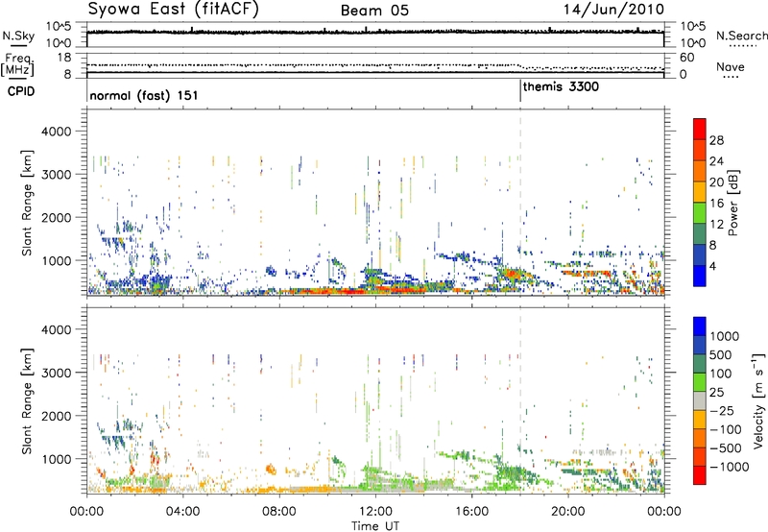Click the 'Time UT' axis title
The width and height of the screenshot is (768, 532).
(x=375, y=526)
